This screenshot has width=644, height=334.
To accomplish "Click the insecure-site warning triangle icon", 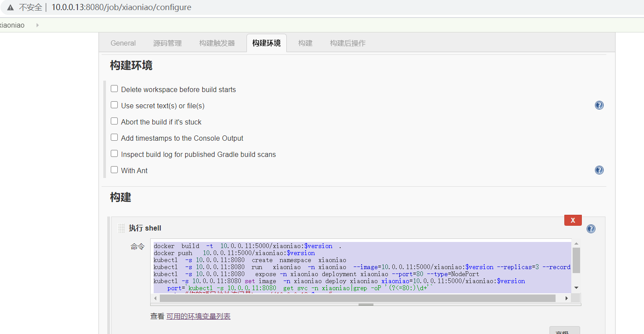I will coord(10,7).
